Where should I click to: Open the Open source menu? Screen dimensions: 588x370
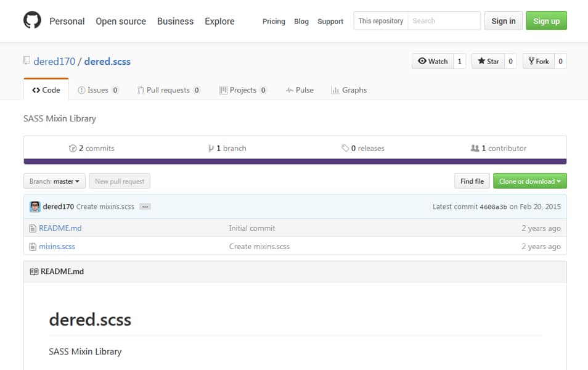coord(121,22)
